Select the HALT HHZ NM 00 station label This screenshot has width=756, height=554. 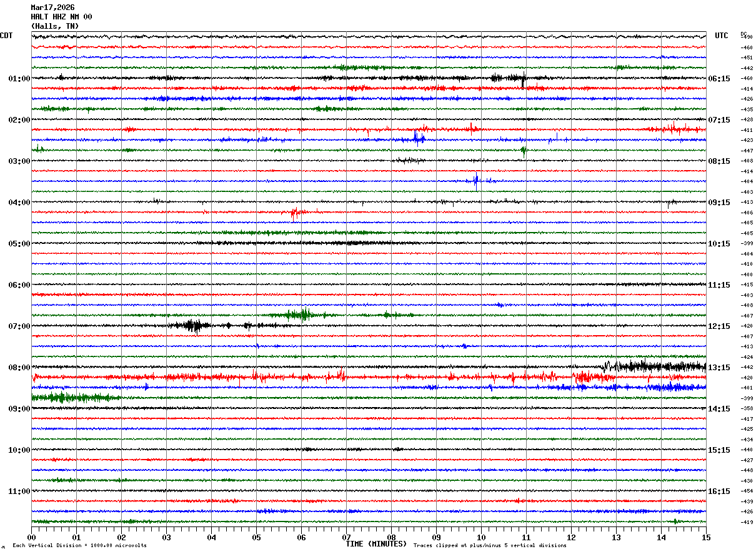point(61,17)
